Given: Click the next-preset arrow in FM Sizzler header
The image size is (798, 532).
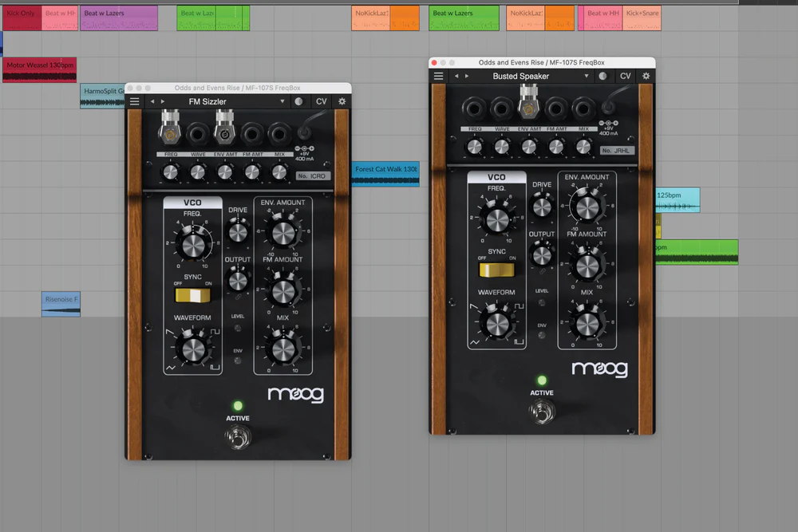Looking at the screenshot, I should 163,101.
